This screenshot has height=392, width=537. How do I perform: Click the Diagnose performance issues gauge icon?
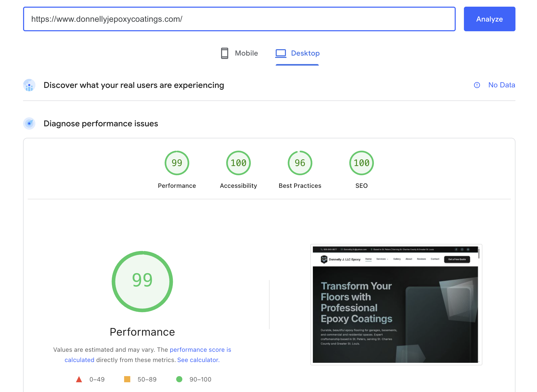[x=29, y=123]
